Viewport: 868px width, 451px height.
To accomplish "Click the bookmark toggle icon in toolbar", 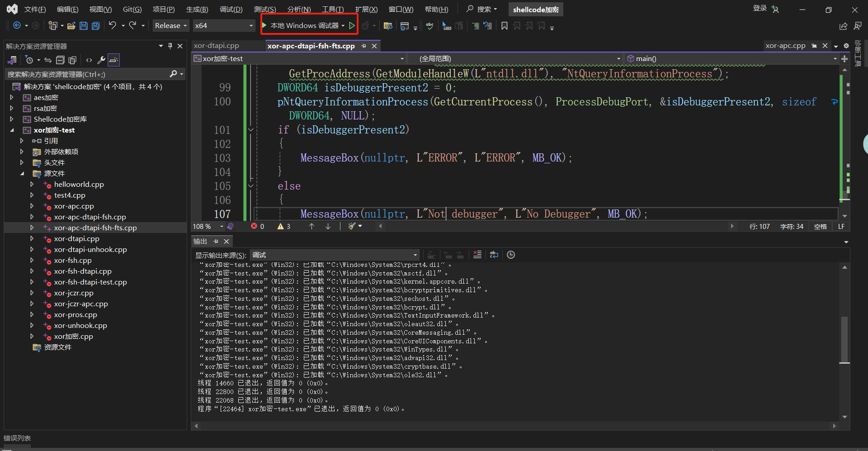I will [505, 26].
